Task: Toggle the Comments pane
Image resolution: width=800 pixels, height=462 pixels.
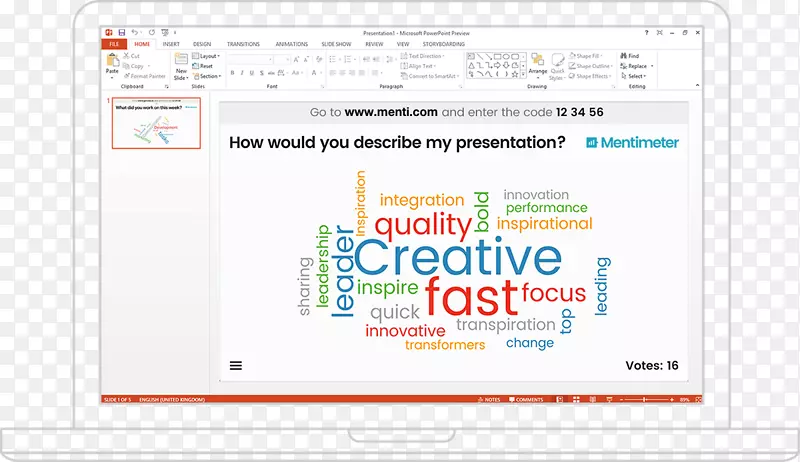Action: tap(526, 399)
